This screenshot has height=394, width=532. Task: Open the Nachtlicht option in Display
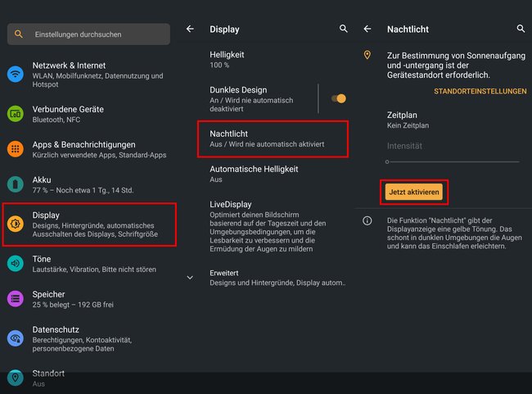[273, 138]
